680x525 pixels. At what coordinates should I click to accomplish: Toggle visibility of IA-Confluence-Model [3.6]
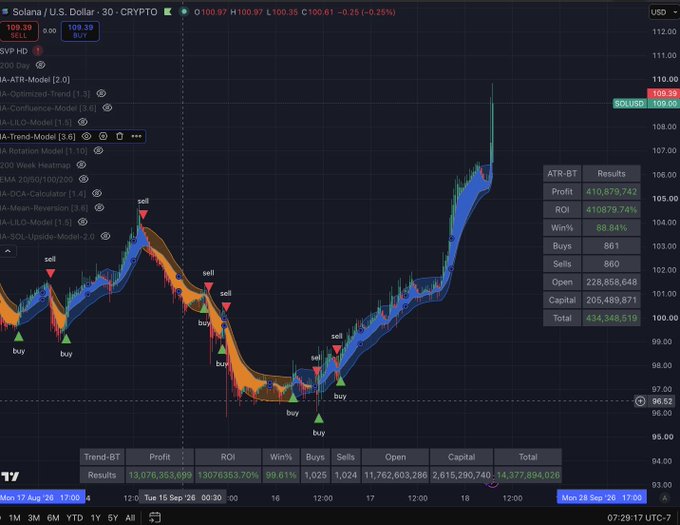(107, 108)
